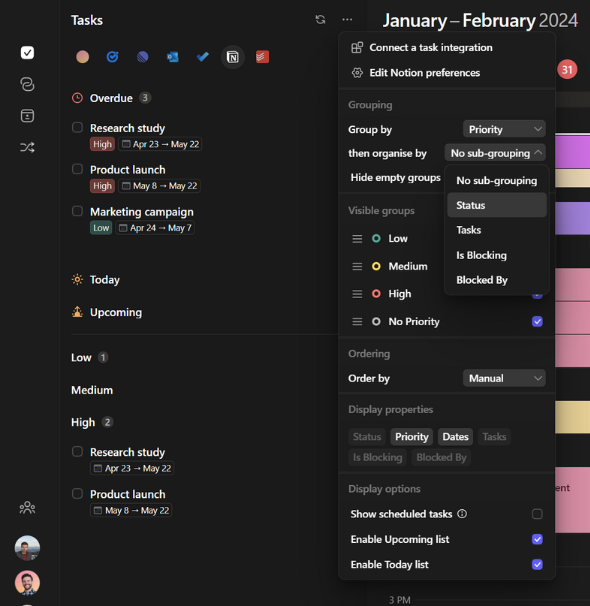This screenshot has height=606, width=590.
Task: Collapse the No sub-grouping dropdown
Action: point(495,153)
